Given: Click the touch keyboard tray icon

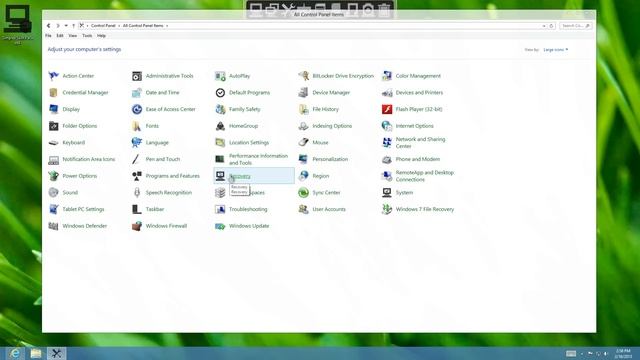Looking at the screenshot, I should [x=571, y=353].
